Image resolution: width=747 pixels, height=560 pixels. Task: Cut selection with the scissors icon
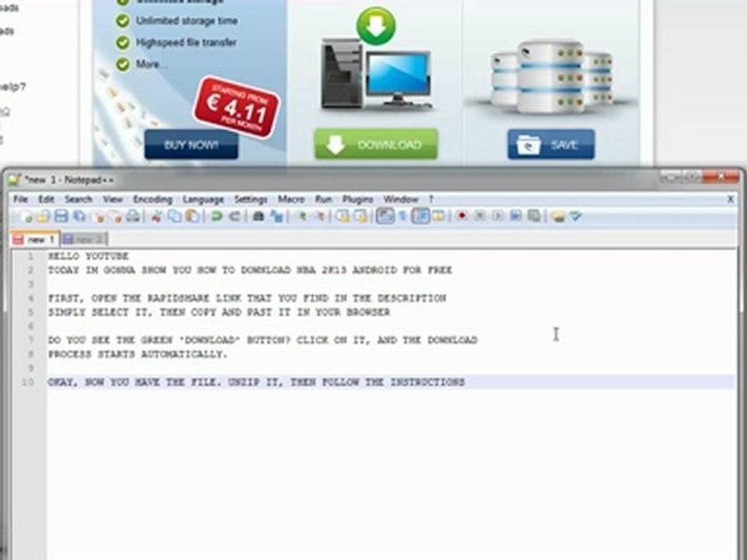tap(156, 217)
